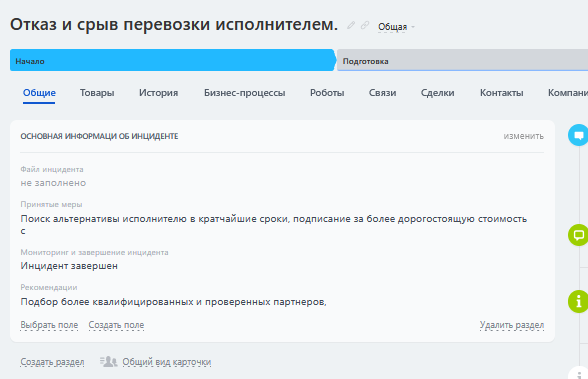Image resolution: width=588 pixels, height=379 pixels.
Task: Click the pencil edit title icon
Action: click(x=351, y=25)
